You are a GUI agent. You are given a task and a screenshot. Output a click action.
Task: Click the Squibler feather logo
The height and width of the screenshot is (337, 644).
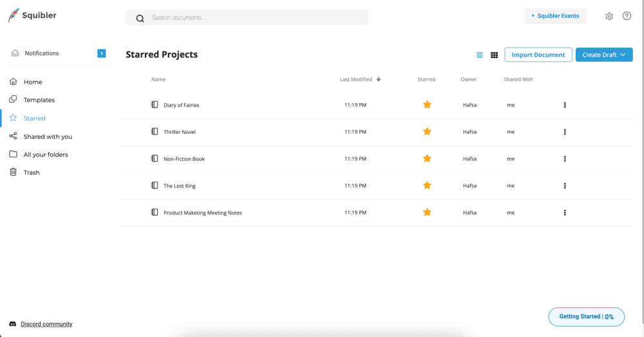[14, 15]
